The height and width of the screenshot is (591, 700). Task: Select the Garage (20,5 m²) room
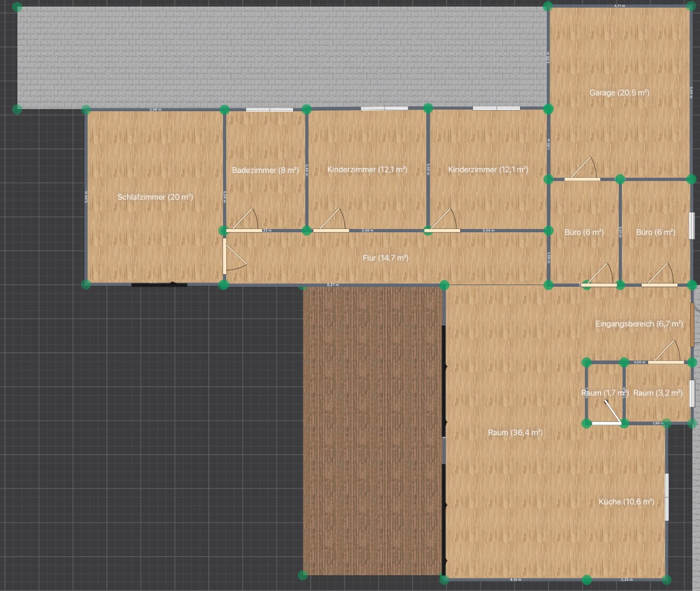pos(619,93)
